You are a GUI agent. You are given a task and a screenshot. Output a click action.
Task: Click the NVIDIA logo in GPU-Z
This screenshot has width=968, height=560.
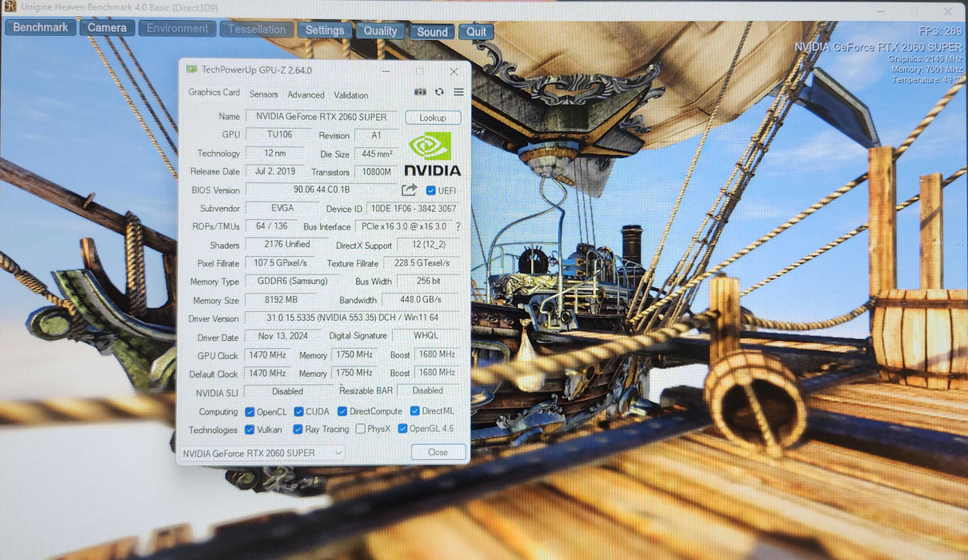point(432,154)
